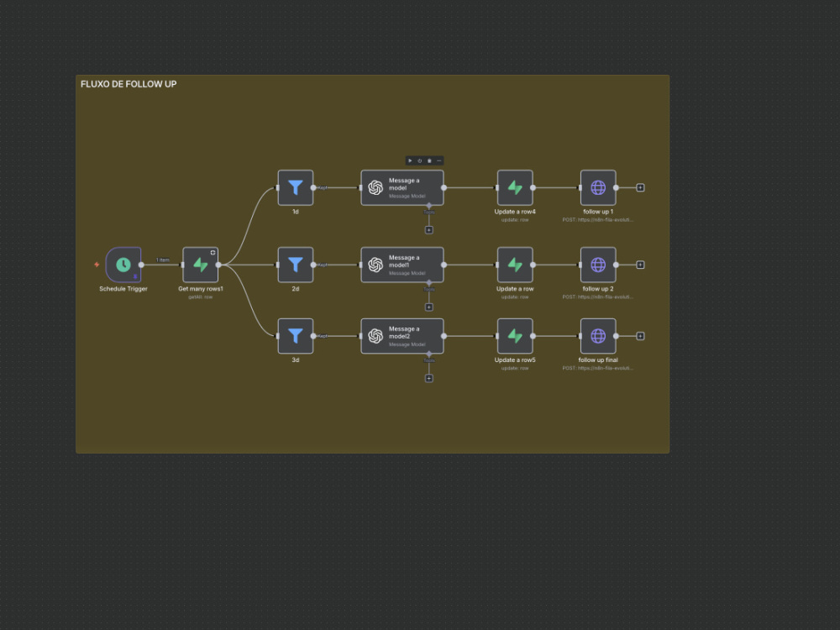Click the 'follow up final' node label

[x=598, y=360]
